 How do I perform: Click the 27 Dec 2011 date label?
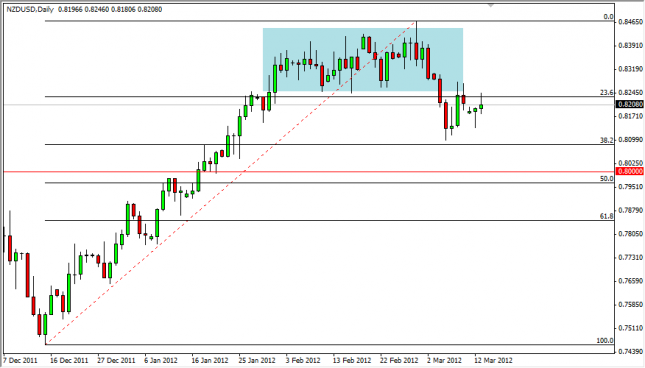click(x=116, y=361)
